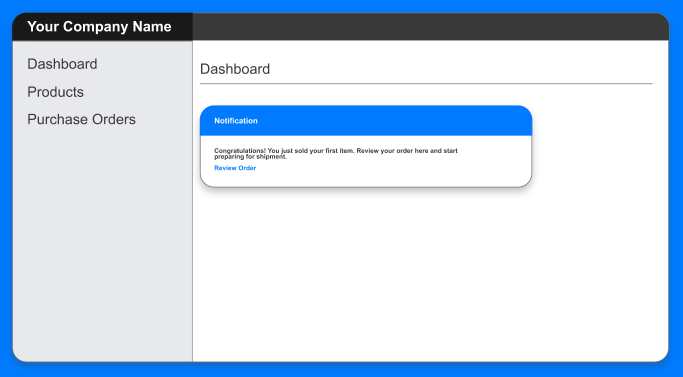Go to Products in the sidebar
Viewport: 683px width, 377px height.
coord(55,92)
